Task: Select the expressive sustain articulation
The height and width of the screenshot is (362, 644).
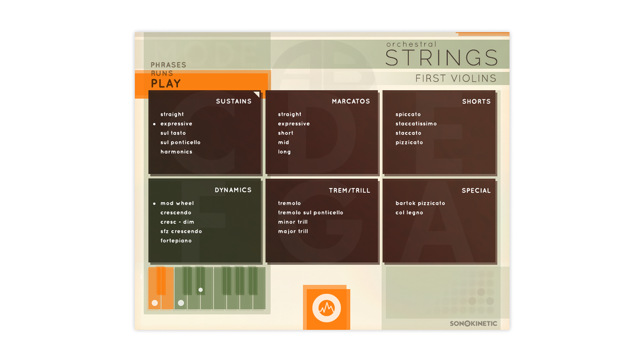Action: tap(176, 124)
